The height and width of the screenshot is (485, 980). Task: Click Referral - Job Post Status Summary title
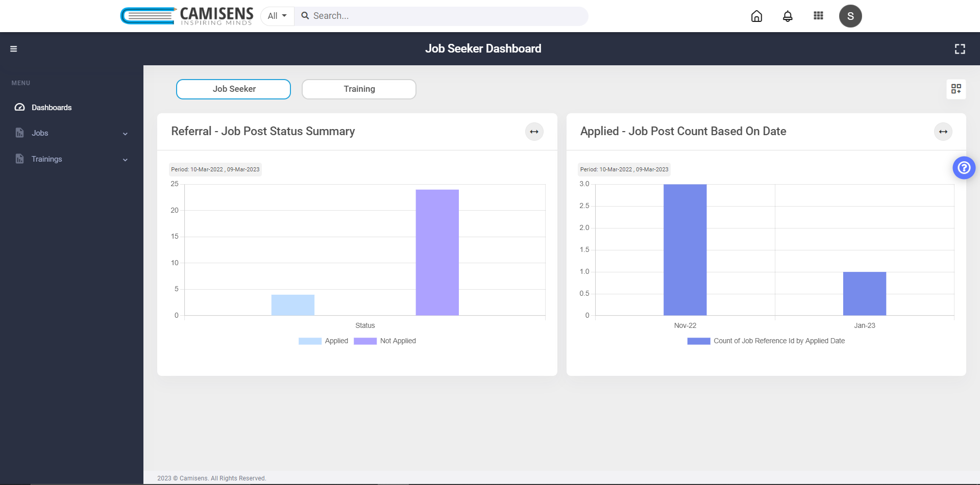263,131
